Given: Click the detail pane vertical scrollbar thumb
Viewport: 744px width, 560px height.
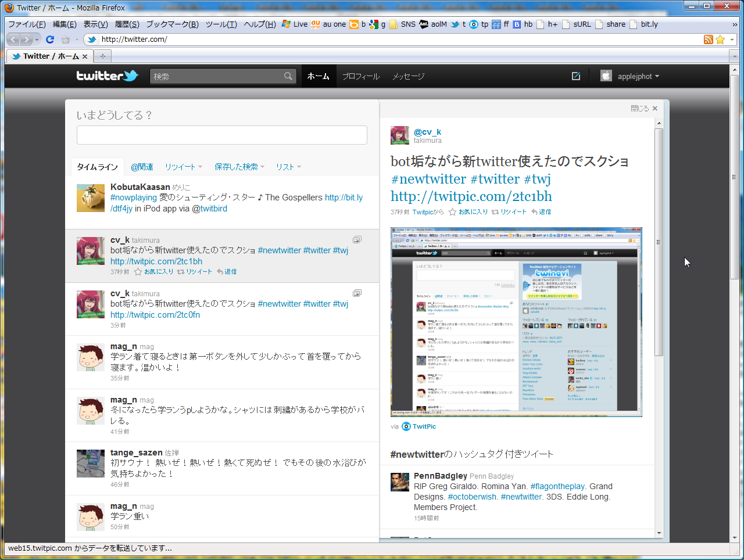Looking at the screenshot, I should pyautogui.click(x=659, y=242).
